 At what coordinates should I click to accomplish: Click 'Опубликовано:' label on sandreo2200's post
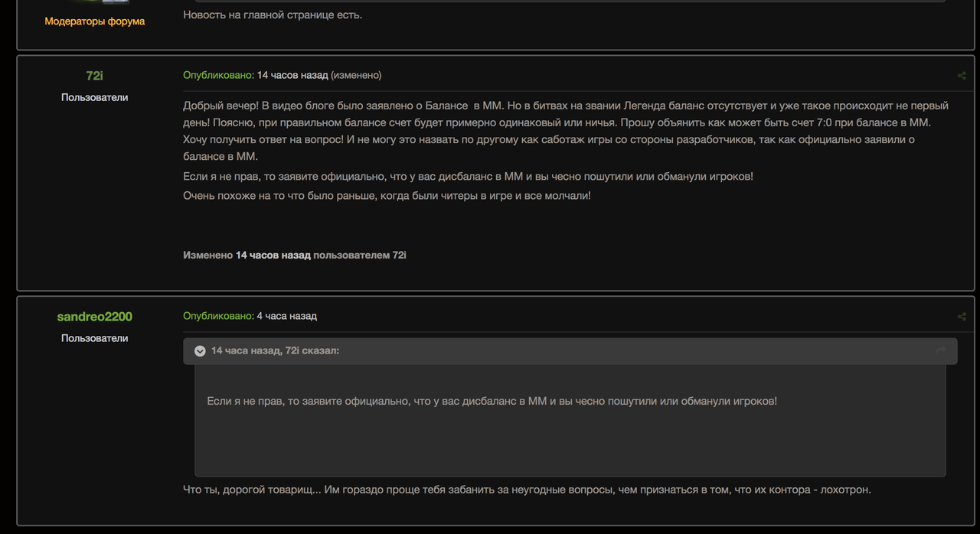(x=218, y=316)
